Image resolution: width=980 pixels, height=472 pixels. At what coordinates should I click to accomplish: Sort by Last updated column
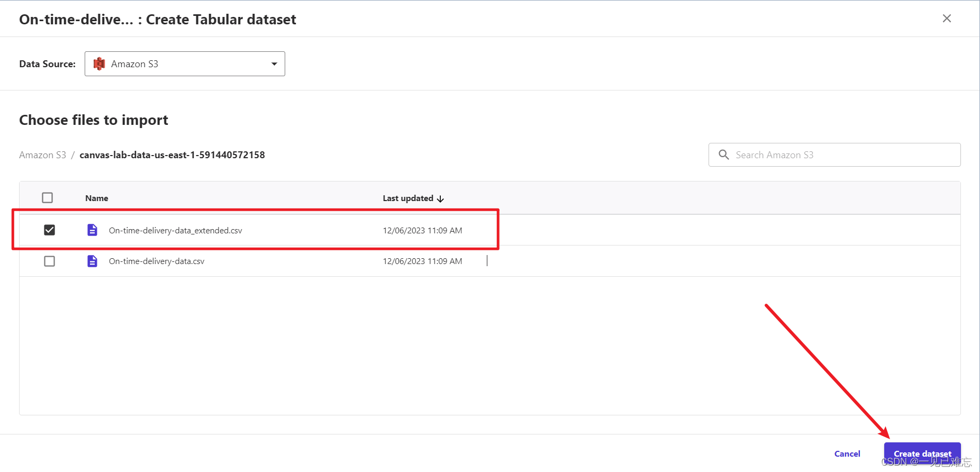pyautogui.click(x=408, y=198)
